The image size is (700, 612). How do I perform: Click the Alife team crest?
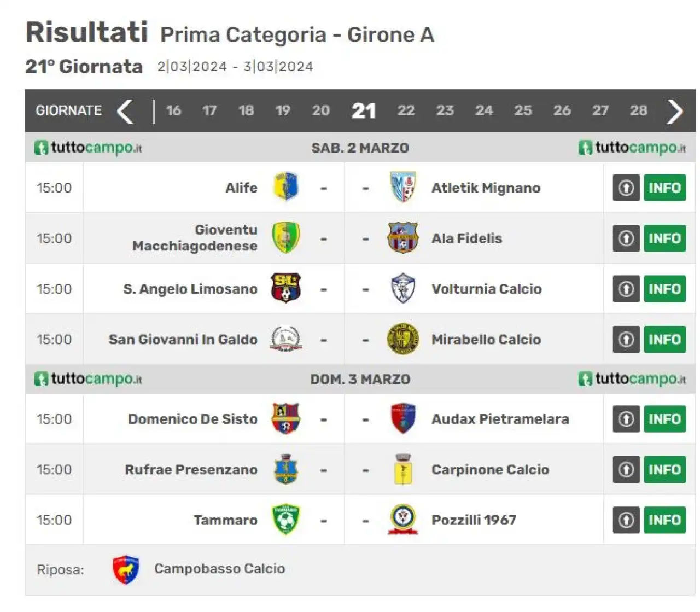286,187
